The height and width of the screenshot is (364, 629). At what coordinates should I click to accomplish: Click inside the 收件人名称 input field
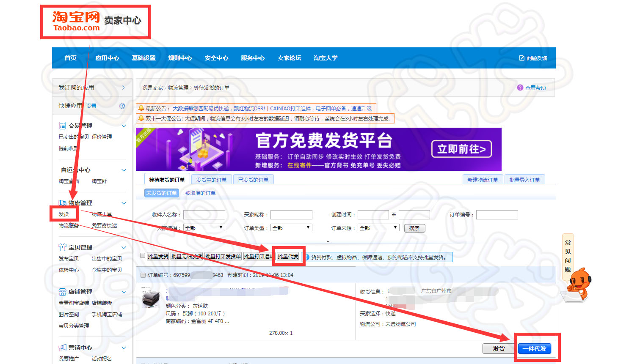click(x=204, y=215)
